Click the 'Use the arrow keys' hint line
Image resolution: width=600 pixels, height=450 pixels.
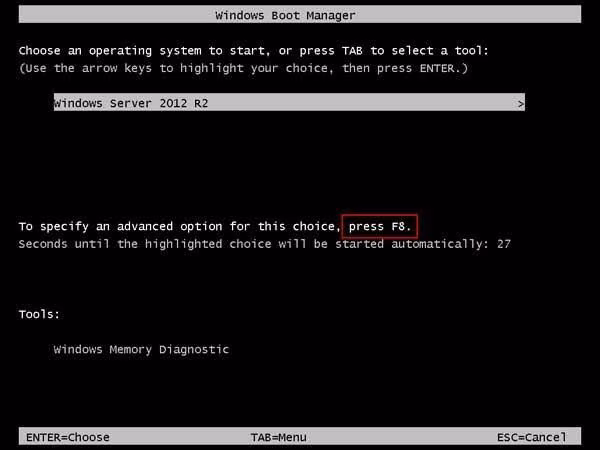(x=243, y=68)
